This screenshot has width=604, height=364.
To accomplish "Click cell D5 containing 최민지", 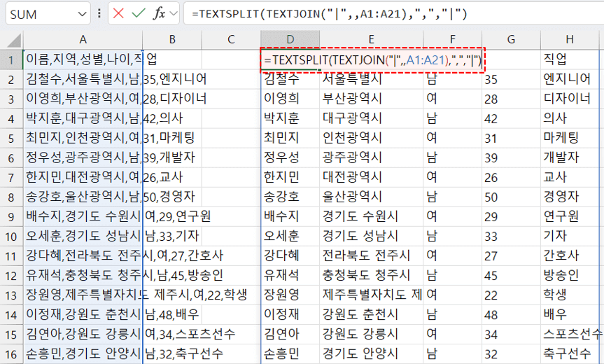I will coord(290,139).
